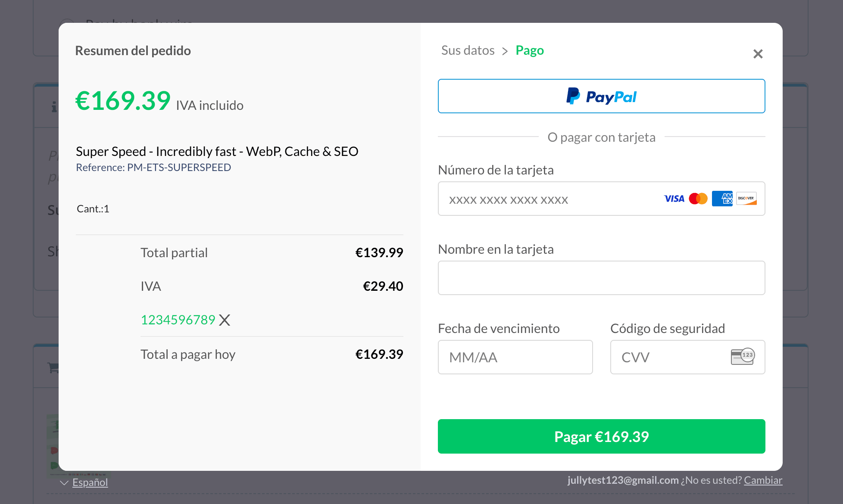Click the CVV help card icon

pos(742,357)
